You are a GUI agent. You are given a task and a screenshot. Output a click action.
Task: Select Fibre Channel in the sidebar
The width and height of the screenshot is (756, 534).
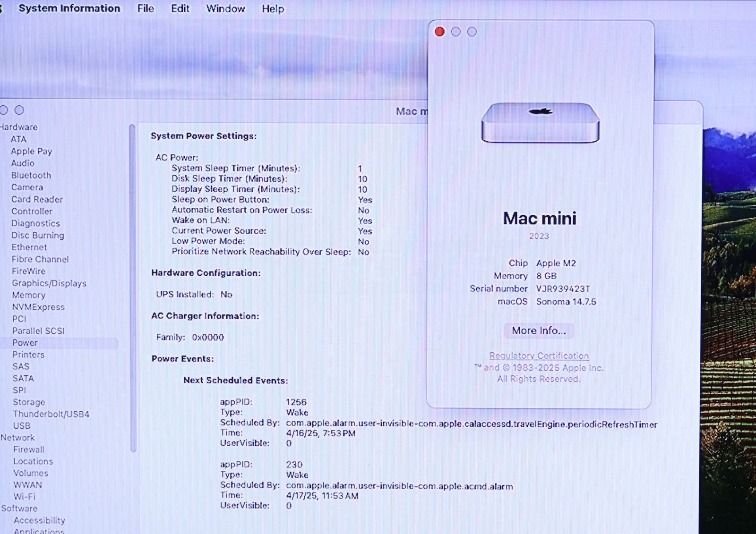(x=40, y=259)
